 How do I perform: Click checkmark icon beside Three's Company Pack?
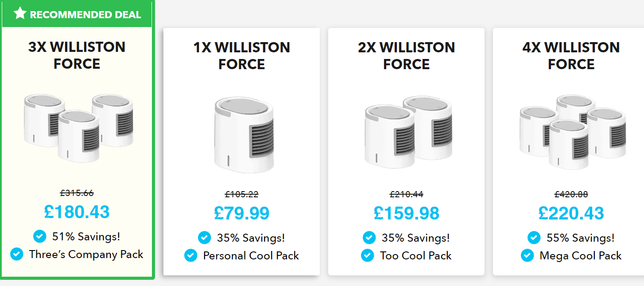coord(16,254)
